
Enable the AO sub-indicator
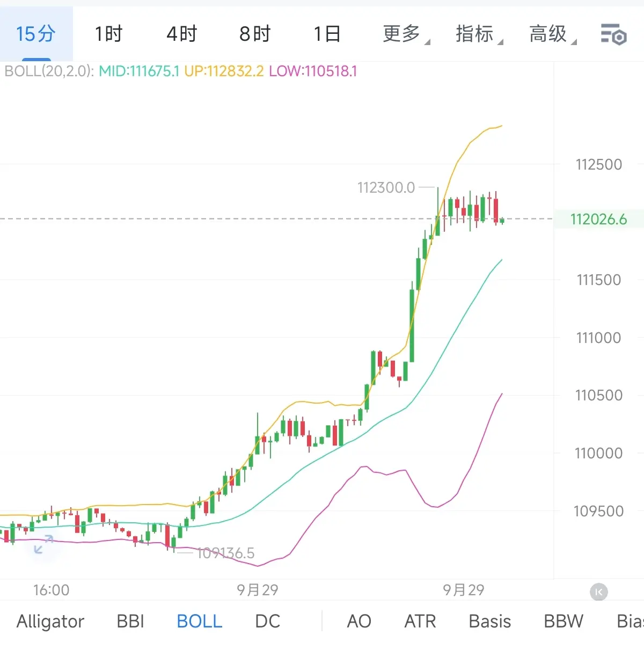click(x=359, y=621)
